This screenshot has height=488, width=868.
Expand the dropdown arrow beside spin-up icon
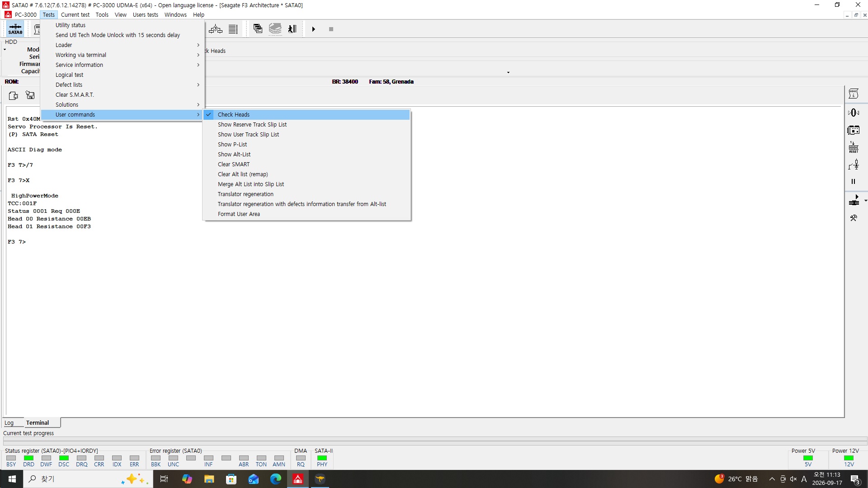tap(865, 201)
